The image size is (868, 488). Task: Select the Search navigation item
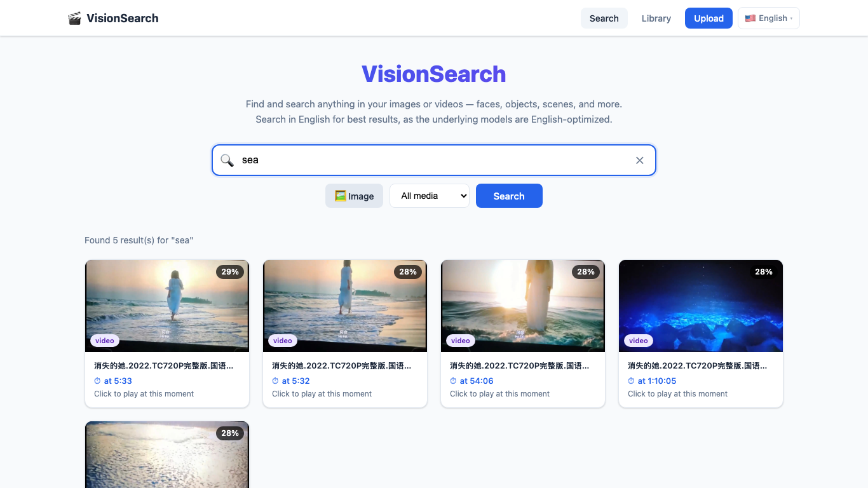(x=604, y=18)
